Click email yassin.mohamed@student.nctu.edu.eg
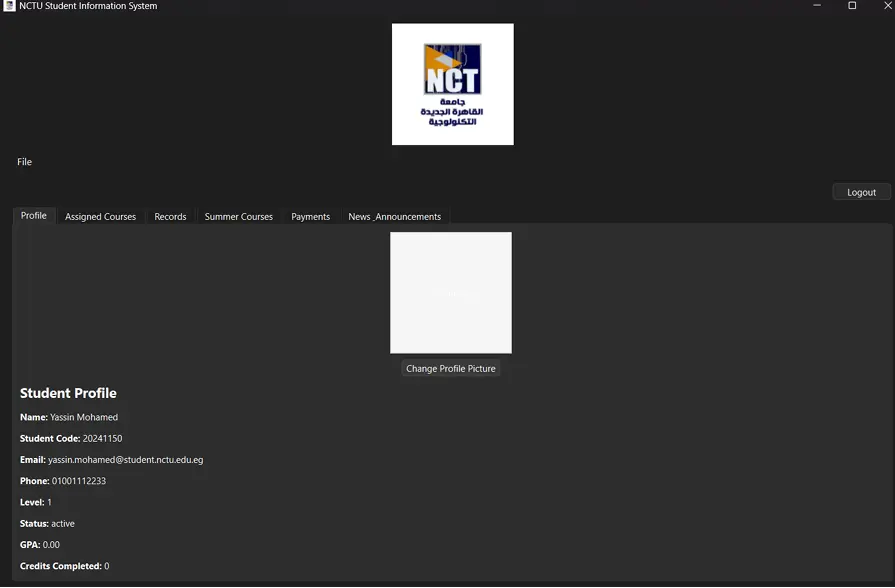895x588 pixels. 126,460
